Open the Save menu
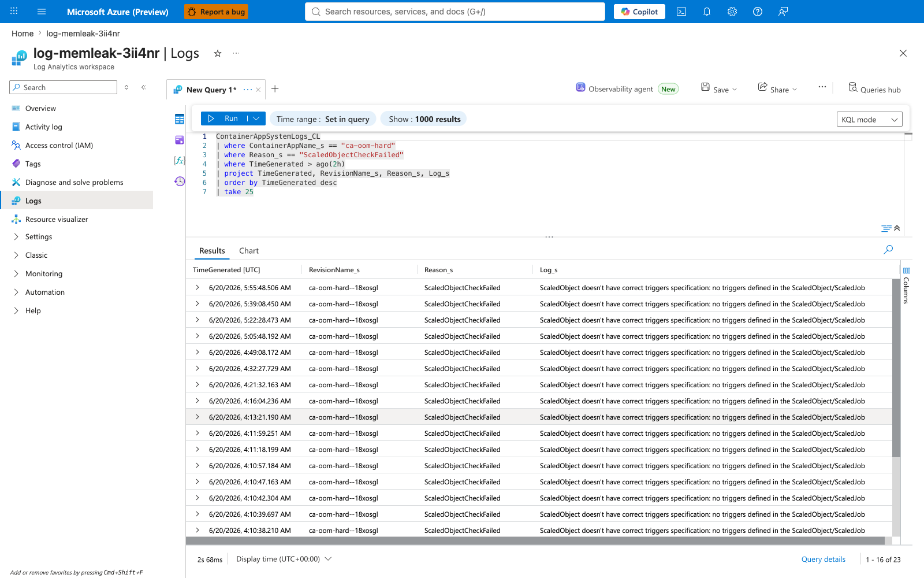 (719, 89)
